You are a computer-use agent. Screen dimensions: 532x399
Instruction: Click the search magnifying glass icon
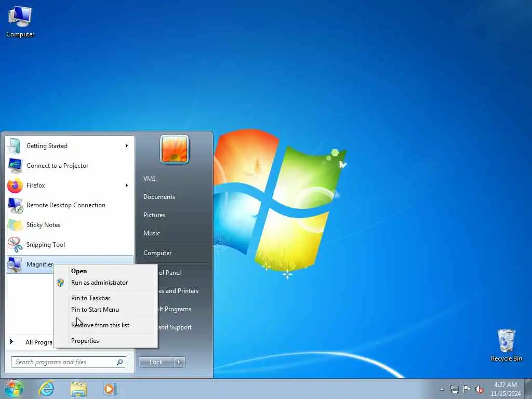pyautogui.click(x=120, y=362)
